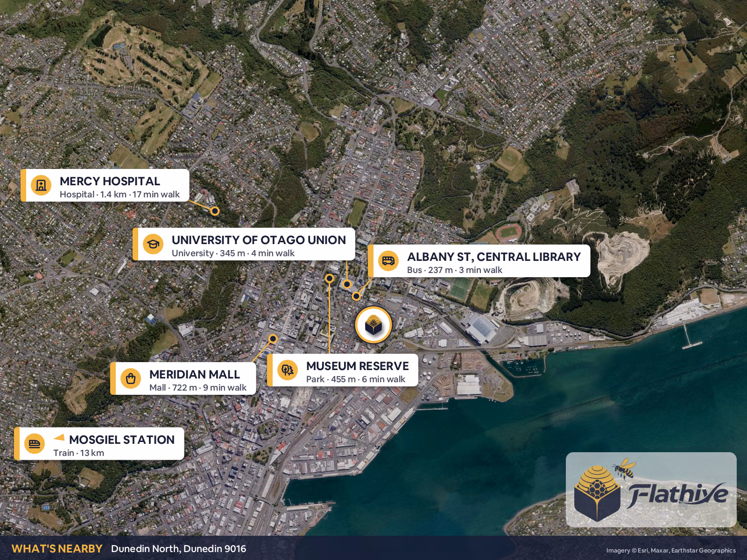Click the map pin dot linked to University of Otago Union

(347, 284)
